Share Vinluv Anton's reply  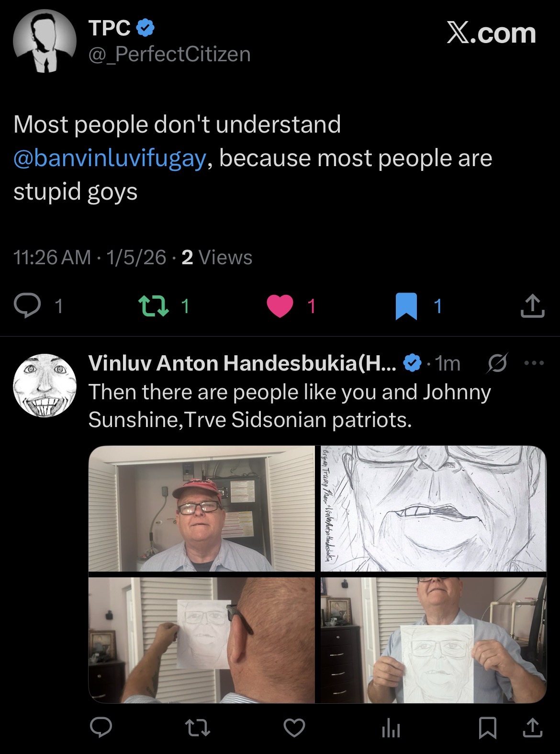tap(532, 728)
